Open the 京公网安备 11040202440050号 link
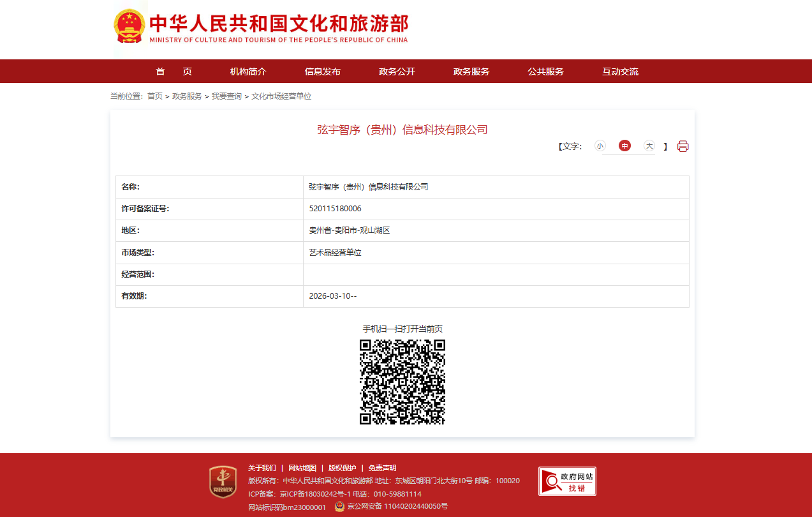This screenshot has height=517, width=812. 397,506
